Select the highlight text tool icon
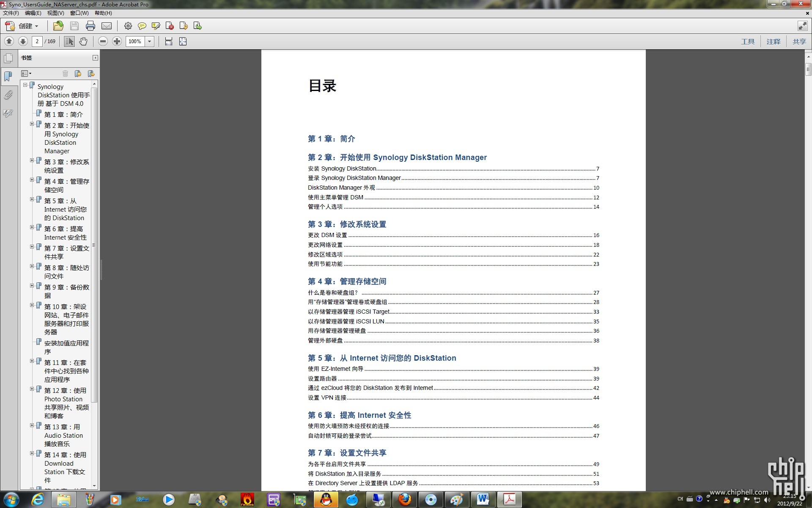812x508 pixels. (156, 26)
